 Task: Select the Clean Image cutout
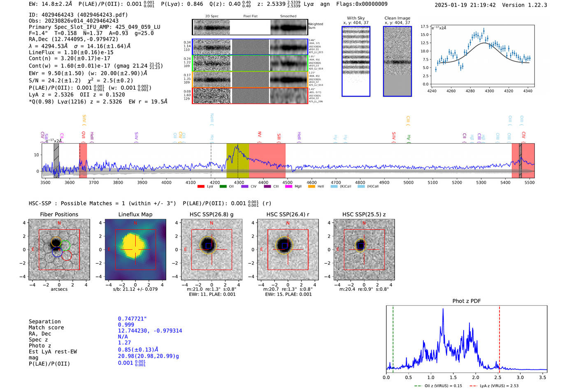coord(397,61)
